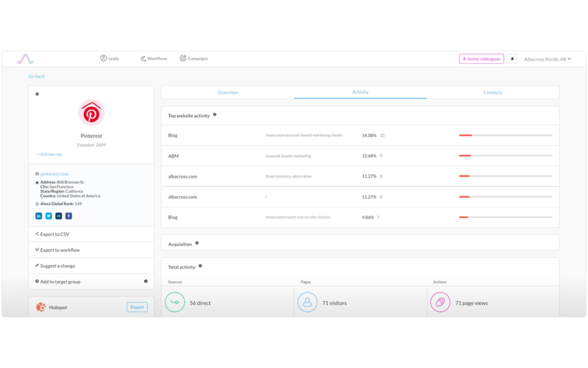Screen dimensions: 588x368
Task: Switch to the Overview tab
Action: (x=227, y=93)
